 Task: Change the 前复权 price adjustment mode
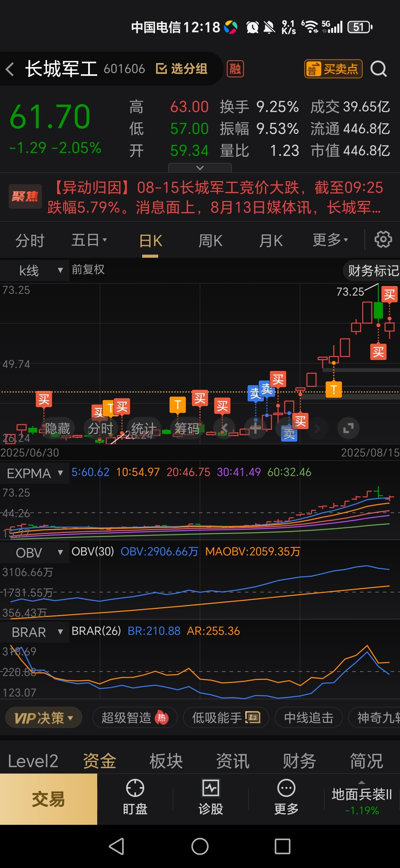pos(88,270)
